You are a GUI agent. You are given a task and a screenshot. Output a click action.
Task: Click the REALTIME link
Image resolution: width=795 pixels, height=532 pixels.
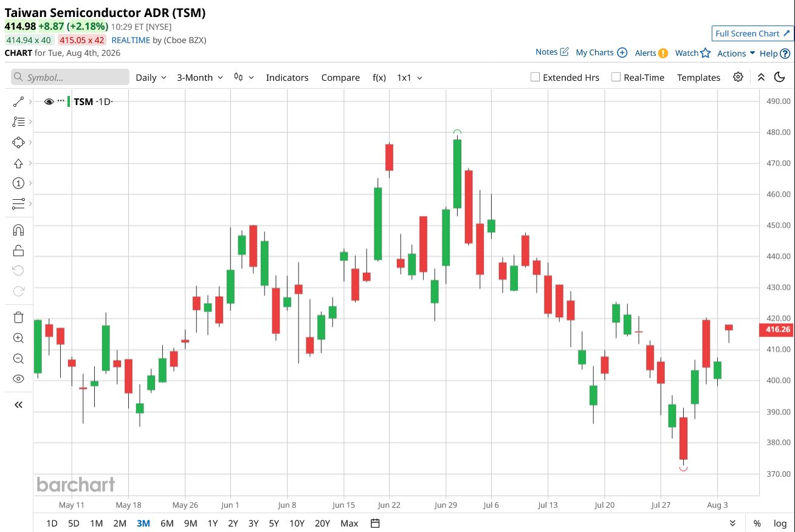[132, 40]
